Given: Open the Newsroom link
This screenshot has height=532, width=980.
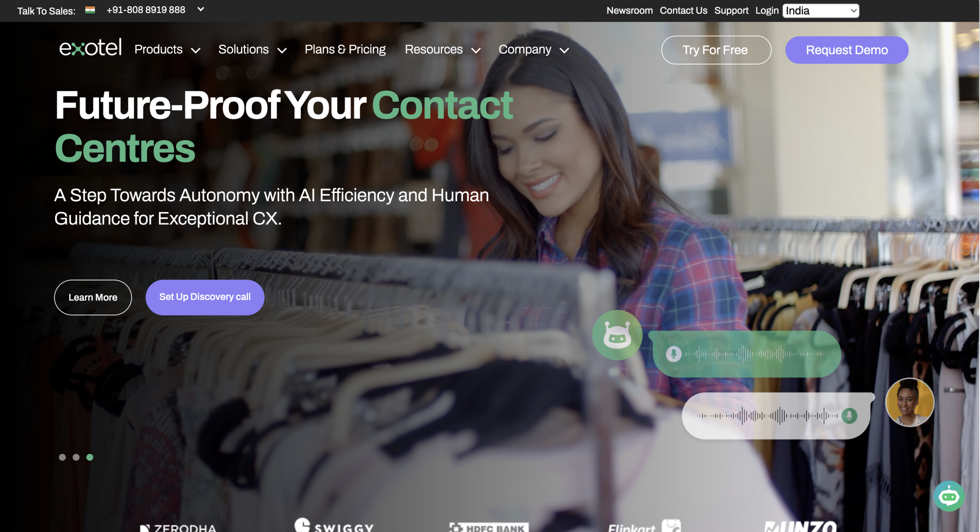Looking at the screenshot, I should coord(629,11).
